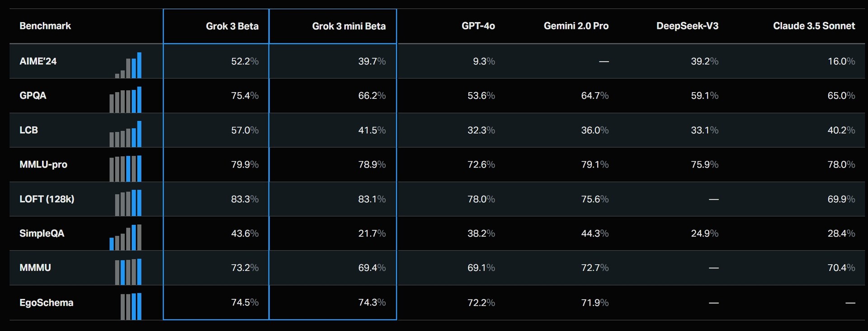Click the MMLU-pro mini bar chart
Image resolution: width=868 pixels, height=331 pixels.
(126, 169)
